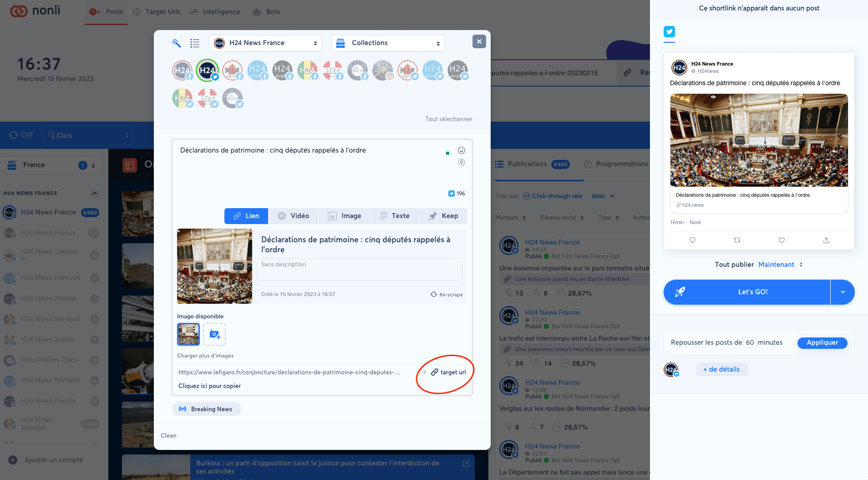The width and height of the screenshot is (868, 480).
Task: Click Ajouter un compte in sidebar
Action: pos(46,460)
